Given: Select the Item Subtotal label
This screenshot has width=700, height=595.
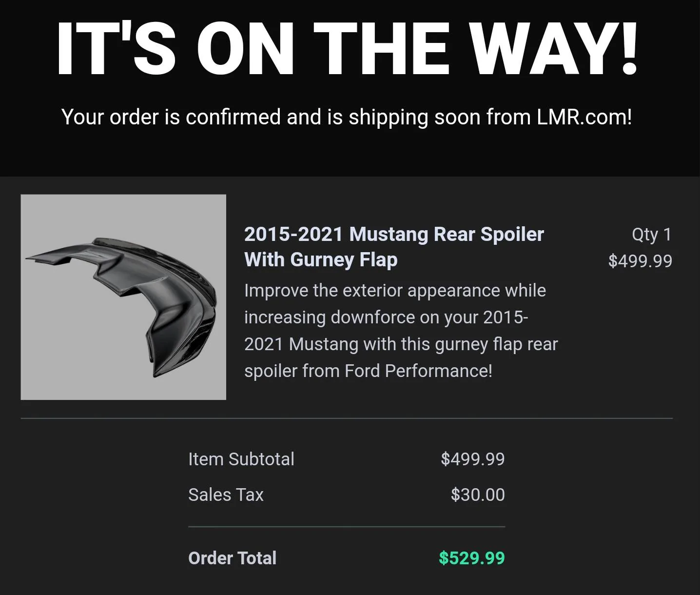Looking at the screenshot, I should click(x=241, y=459).
